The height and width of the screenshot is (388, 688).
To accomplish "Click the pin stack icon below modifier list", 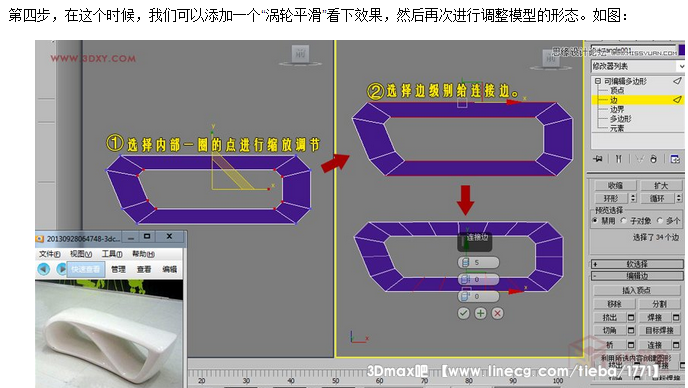I will pyautogui.click(x=598, y=159).
